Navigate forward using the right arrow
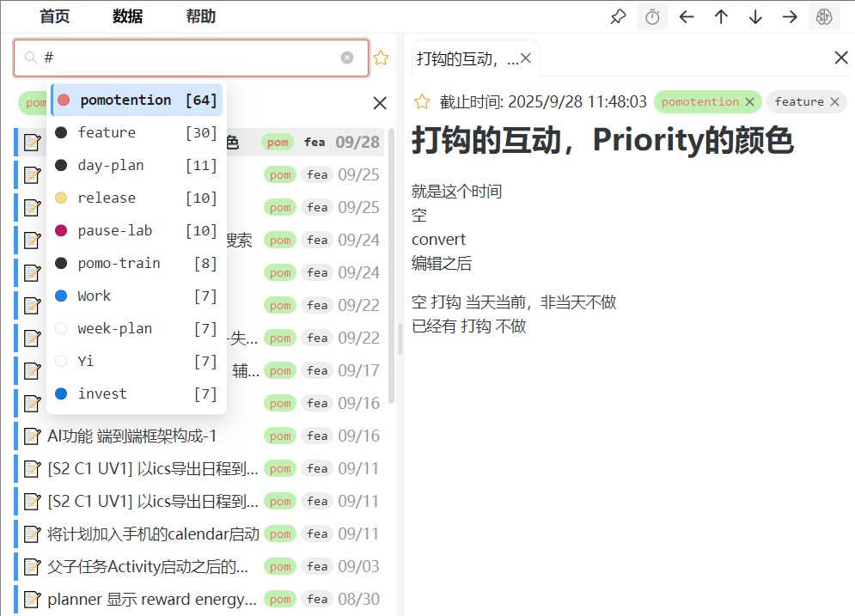Viewport: 855px width, 616px height. (790, 17)
